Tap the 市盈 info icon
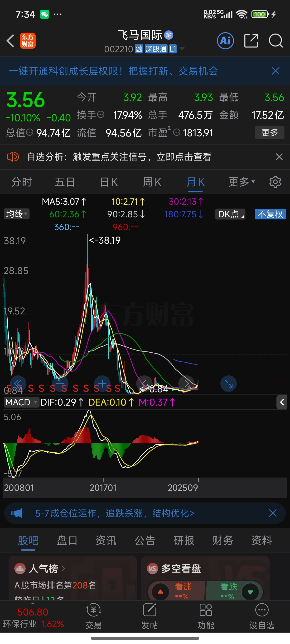 (x=177, y=132)
